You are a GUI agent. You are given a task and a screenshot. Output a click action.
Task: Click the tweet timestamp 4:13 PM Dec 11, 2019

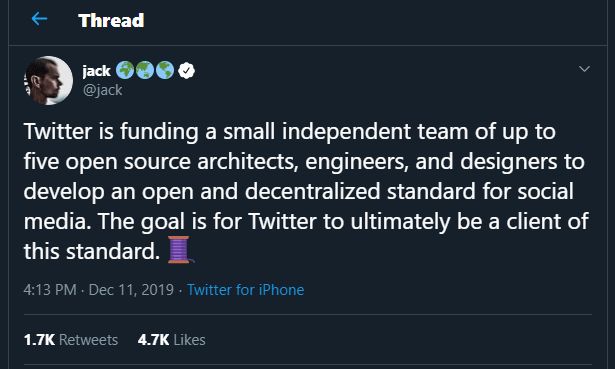pos(98,290)
